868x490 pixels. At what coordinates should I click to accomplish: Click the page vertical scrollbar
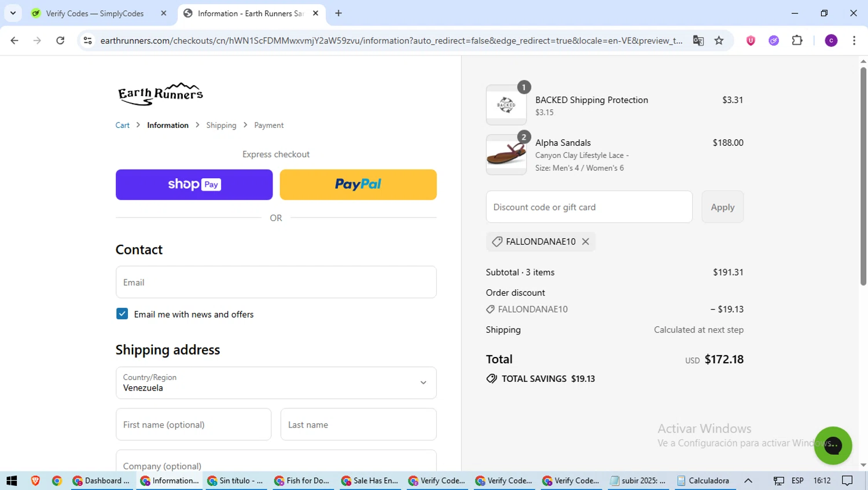click(863, 176)
